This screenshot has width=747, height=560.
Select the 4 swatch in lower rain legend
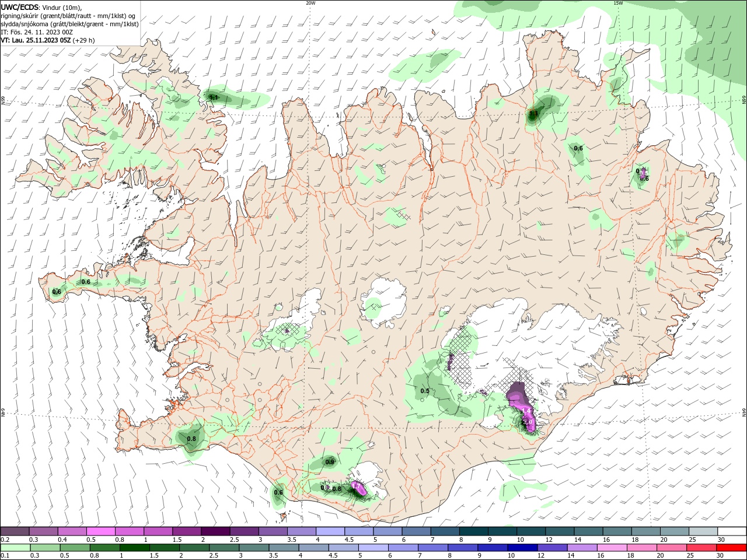click(313, 548)
